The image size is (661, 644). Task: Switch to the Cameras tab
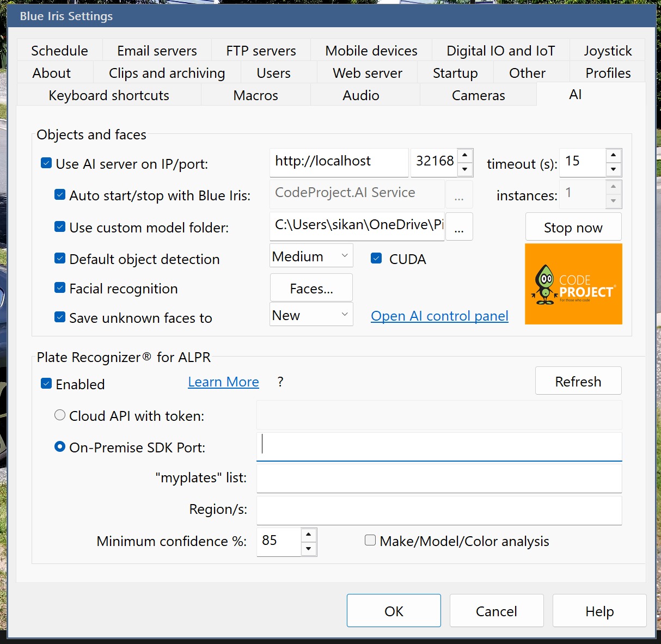click(478, 95)
